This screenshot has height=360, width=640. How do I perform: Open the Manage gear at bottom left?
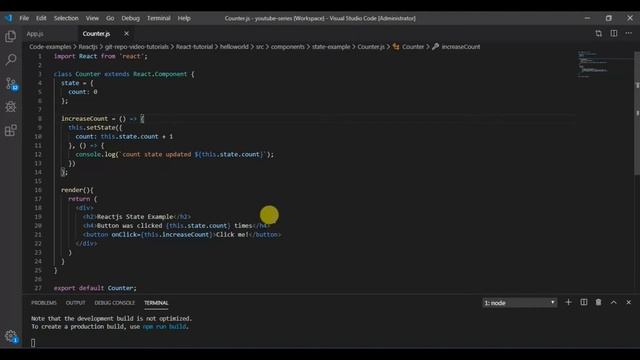pos(11,336)
